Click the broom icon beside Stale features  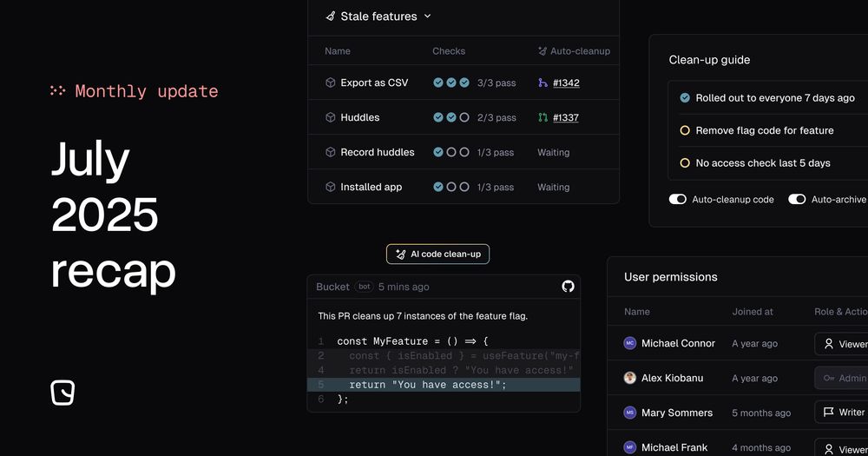click(x=330, y=17)
